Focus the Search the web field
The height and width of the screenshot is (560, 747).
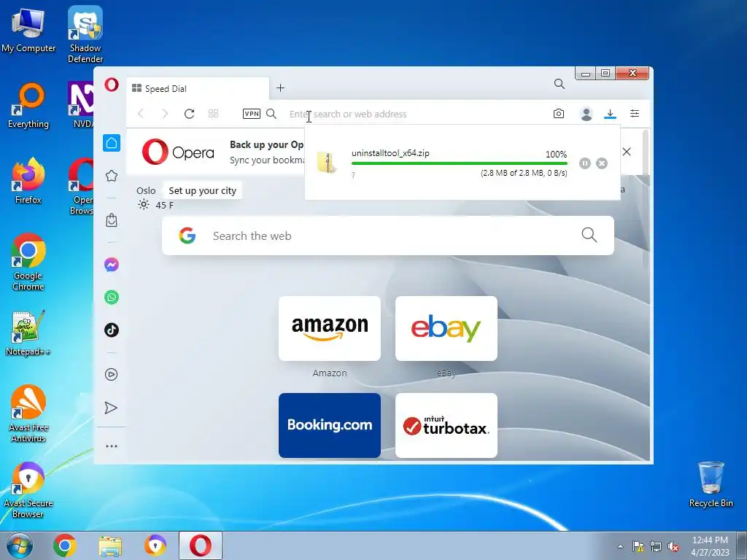pyautogui.click(x=388, y=236)
